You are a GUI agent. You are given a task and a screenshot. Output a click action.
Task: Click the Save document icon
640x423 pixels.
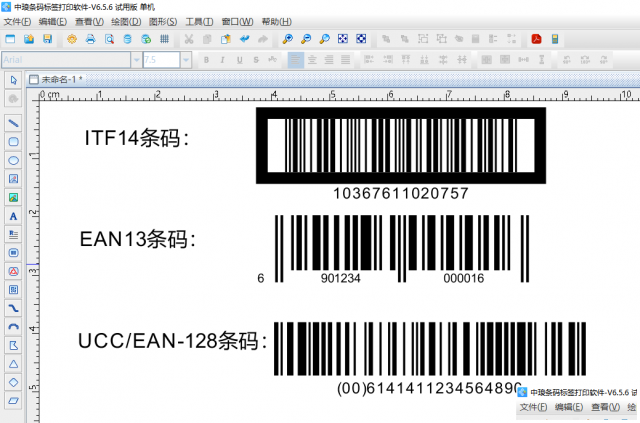(x=46, y=39)
